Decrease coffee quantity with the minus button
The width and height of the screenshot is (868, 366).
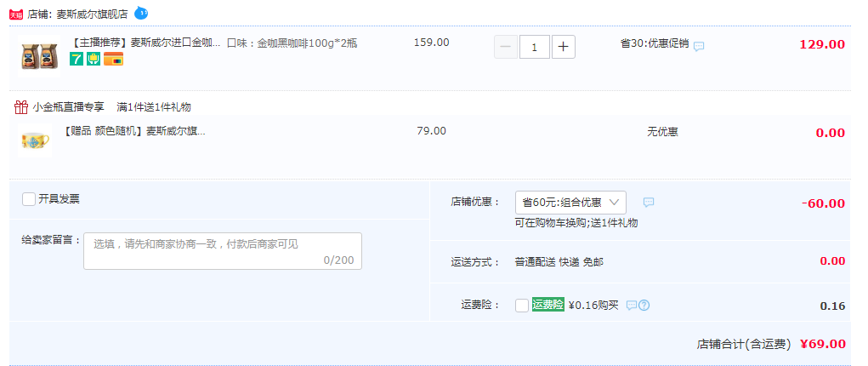point(505,47)
